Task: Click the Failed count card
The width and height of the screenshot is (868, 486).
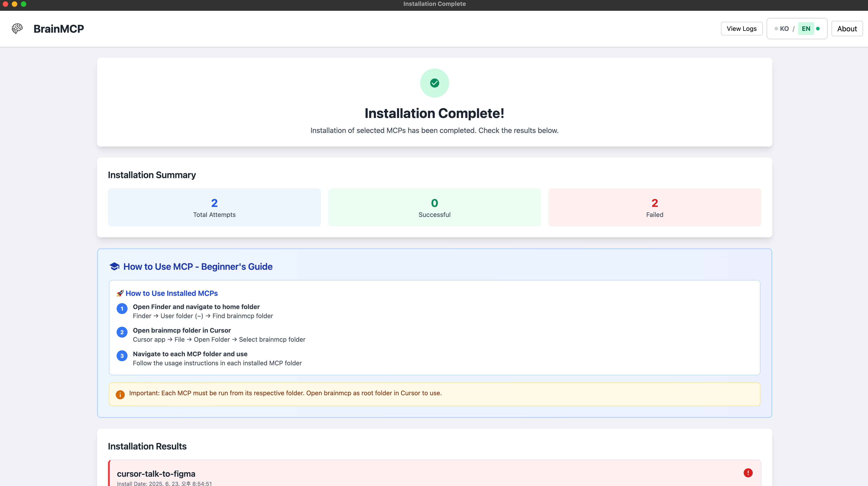Action: pos(654,207)
